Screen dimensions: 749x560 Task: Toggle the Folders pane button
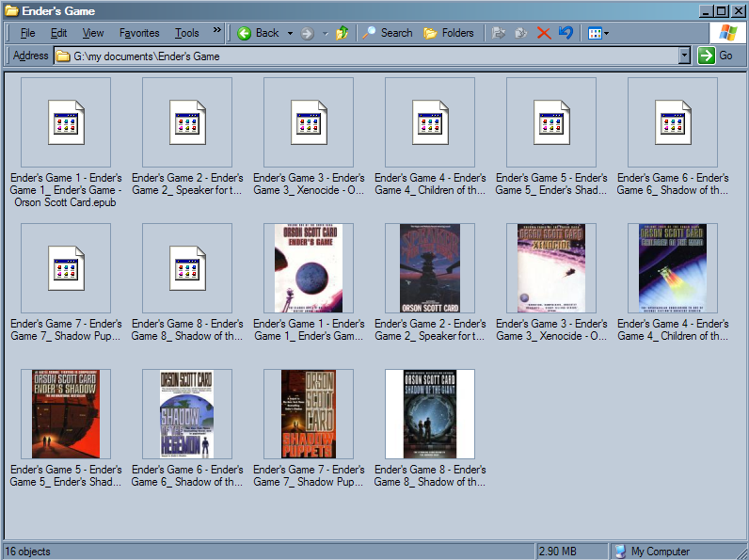pyautogui.click(x=449, y=33)
